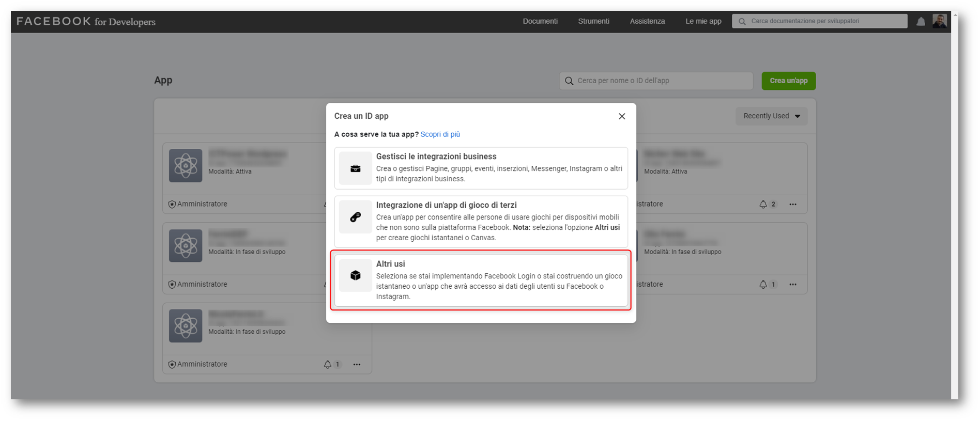
Task: Close the Crea un ID app dialog
Action: [622, 116]
